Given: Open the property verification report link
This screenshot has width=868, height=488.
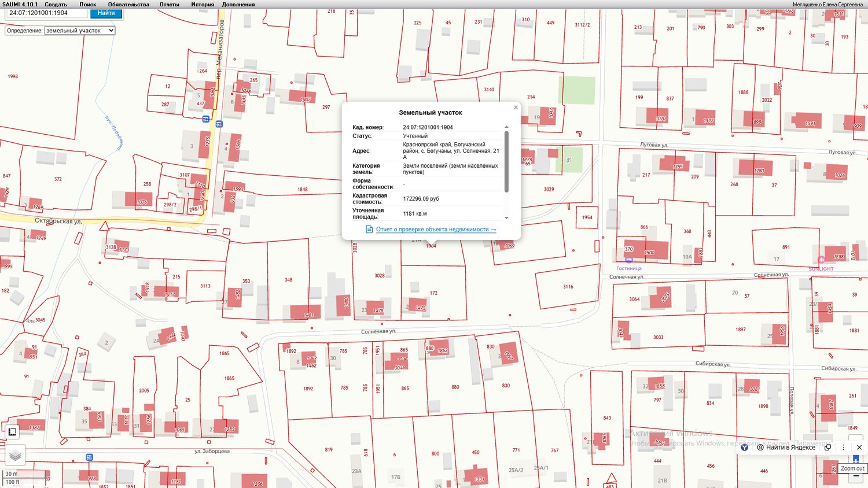Looking at the screenshot, I should [x=436, y=230].
